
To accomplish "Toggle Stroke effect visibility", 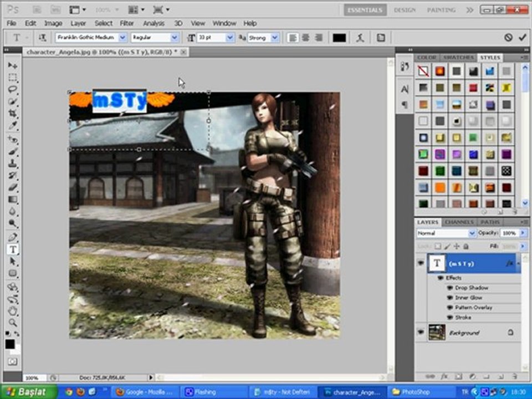I will [450, 318].
